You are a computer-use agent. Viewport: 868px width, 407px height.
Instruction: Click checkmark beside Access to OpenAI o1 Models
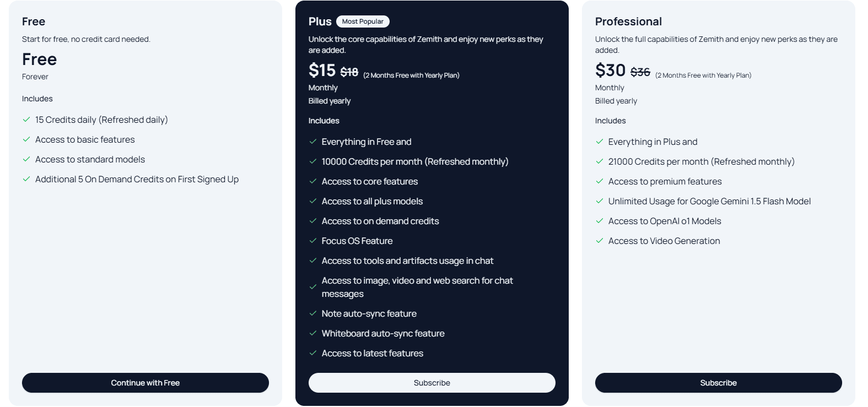click(600, 221)
